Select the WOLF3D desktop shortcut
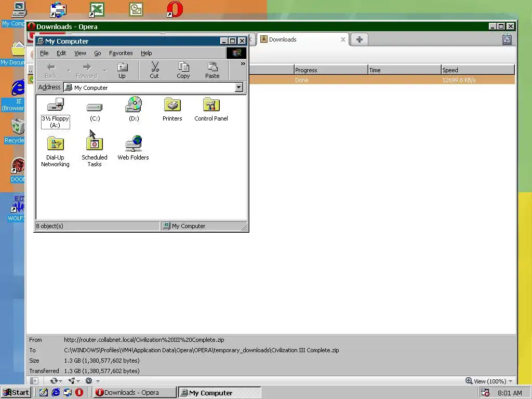Viewport: 532px width, 399px height. 16,208
